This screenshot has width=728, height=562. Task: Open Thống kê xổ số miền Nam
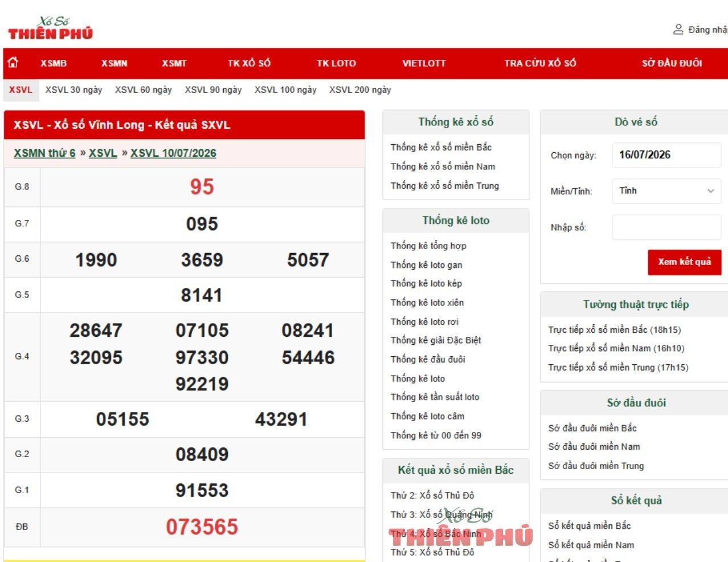pyautogui.click(x=443, y=166)
